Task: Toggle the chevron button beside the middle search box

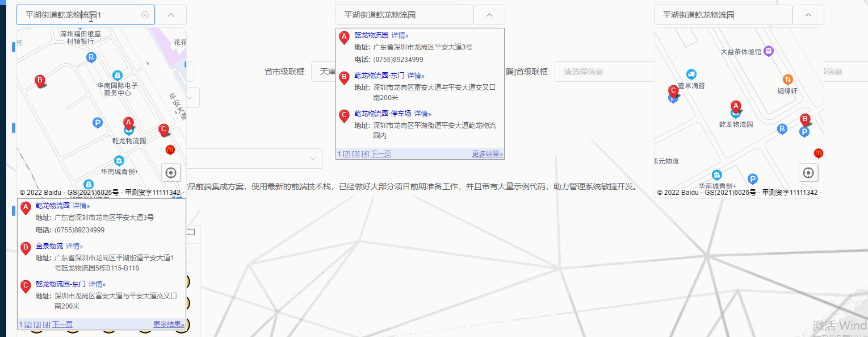Action: [x=489, y=15]
